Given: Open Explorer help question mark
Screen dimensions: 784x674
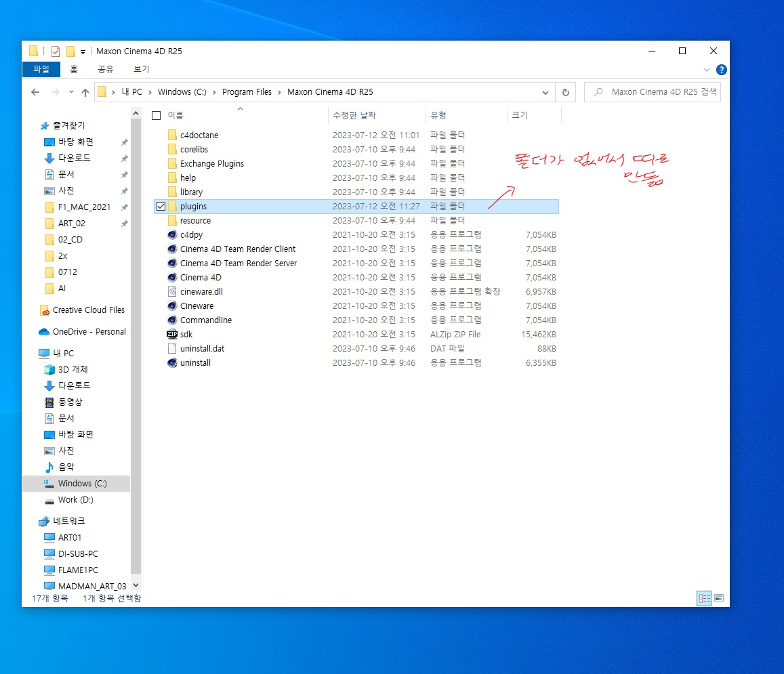Looking at the screenshot, I should (721, 70).
